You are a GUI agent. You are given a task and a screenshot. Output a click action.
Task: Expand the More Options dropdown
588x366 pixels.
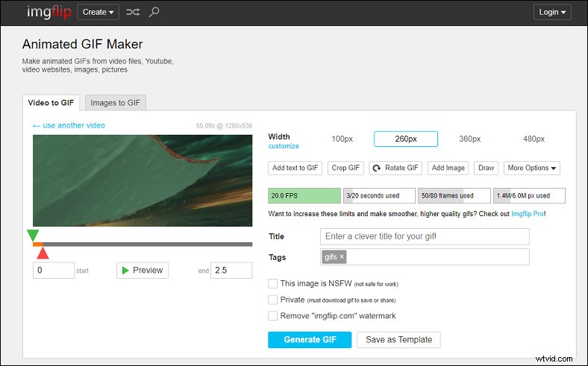(x=532, y=168)
